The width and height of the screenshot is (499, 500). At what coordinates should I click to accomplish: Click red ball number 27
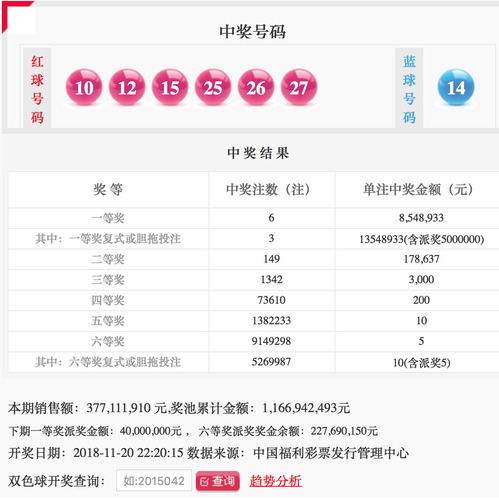pos(299,87)
